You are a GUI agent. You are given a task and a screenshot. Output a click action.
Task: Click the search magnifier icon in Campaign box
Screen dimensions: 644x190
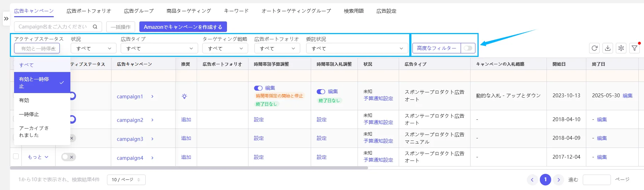tap(95, 27)
